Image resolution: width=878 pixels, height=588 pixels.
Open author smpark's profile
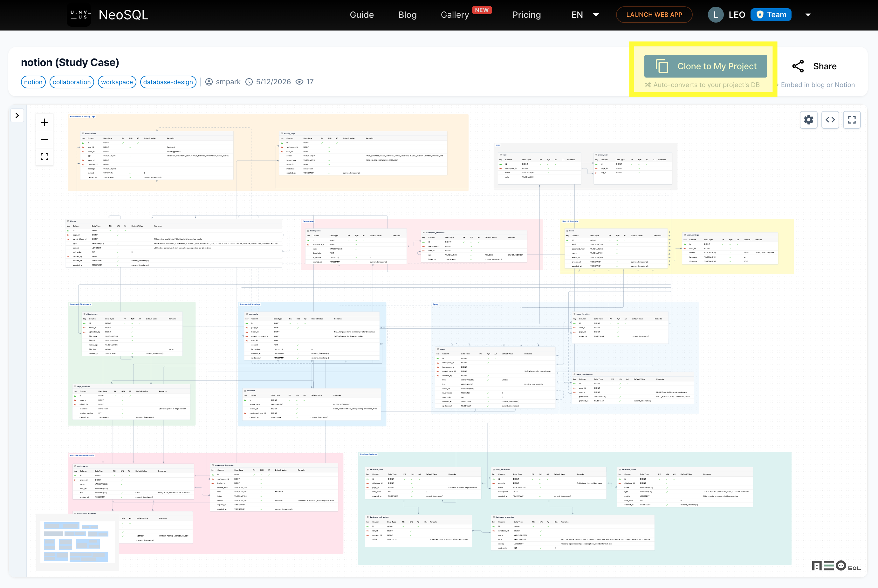coord(223,82)
